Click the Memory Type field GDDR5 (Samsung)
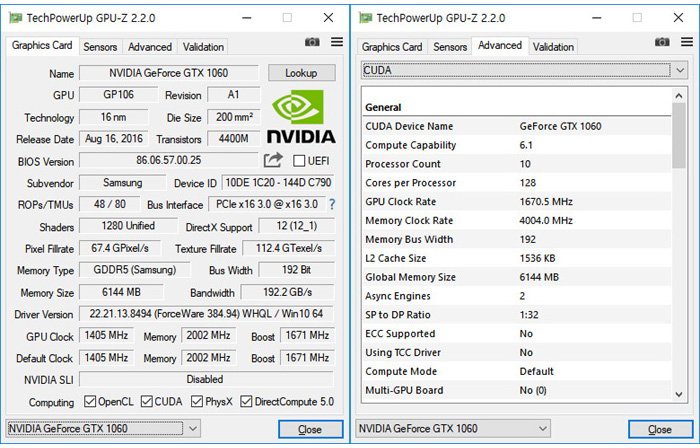Image resolution: width=700 pixels, height=448 pixels. coord(134,270)
